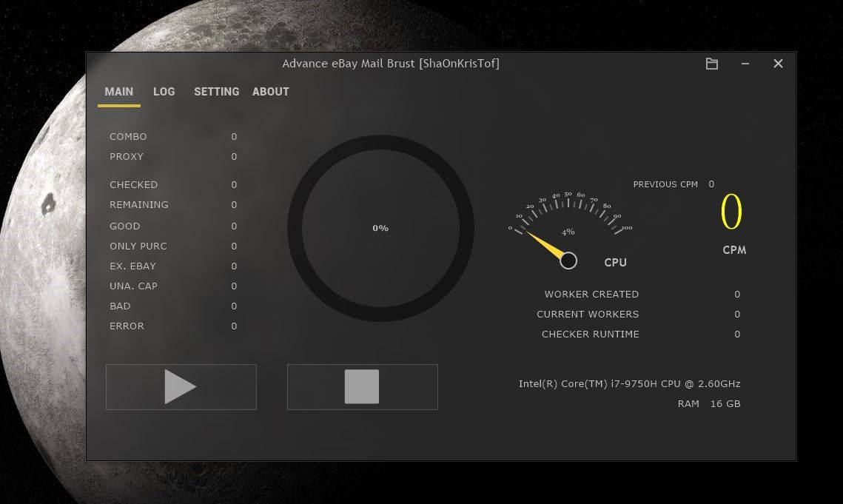Screen dimensions: 843x504
Task: Start the checker with the play button
Action: (x=181, y=387)
